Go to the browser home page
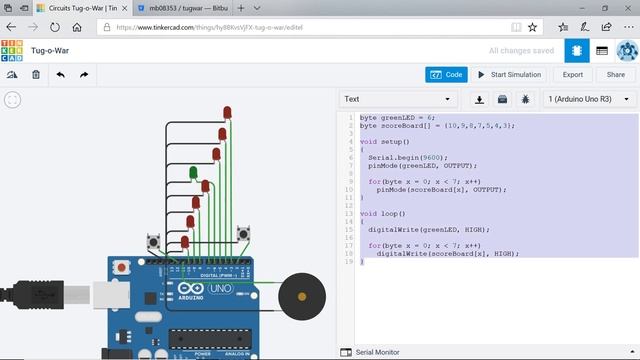The image size is (640, 360). pyautogui.click(x=77, y=27)
